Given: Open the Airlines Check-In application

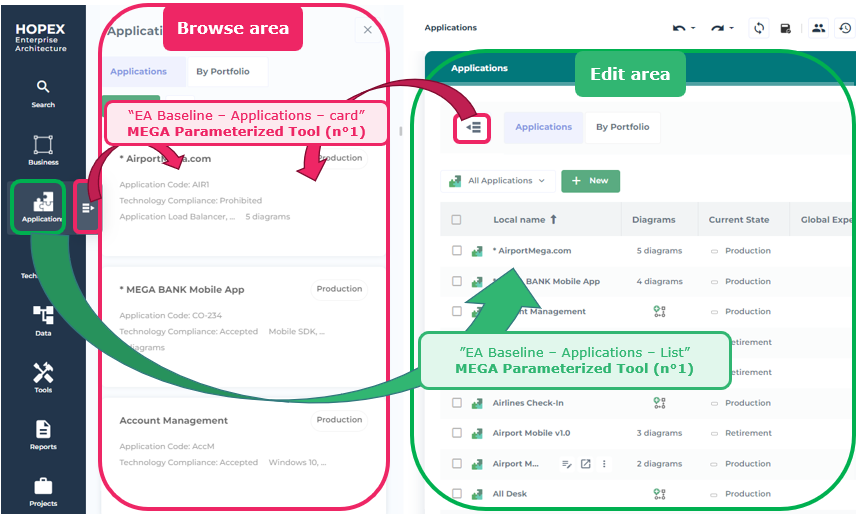Looking at the screenshot, I should 528,403.
